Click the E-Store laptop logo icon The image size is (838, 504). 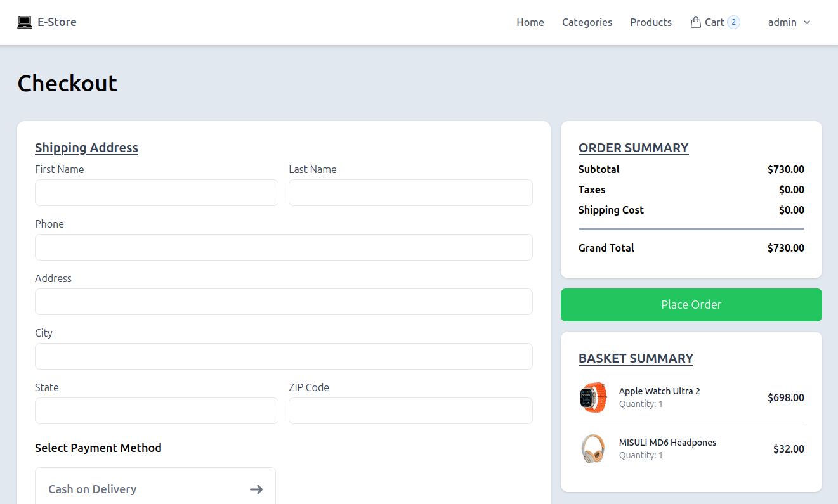point(25,22)
